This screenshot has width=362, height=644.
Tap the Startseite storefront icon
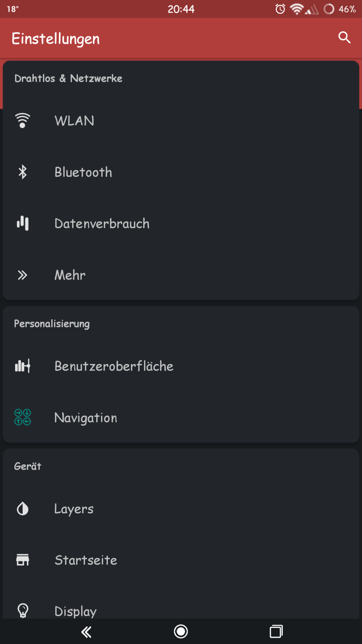coord(23,560)
